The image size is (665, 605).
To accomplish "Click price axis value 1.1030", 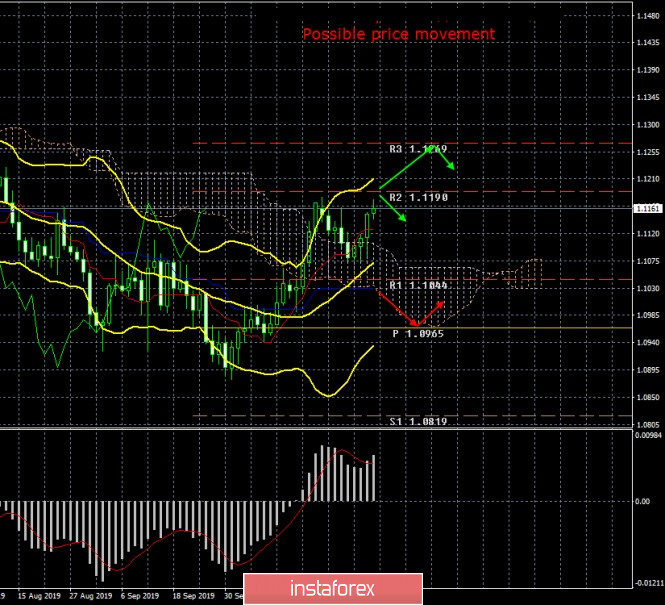I will tap(648, 288).
